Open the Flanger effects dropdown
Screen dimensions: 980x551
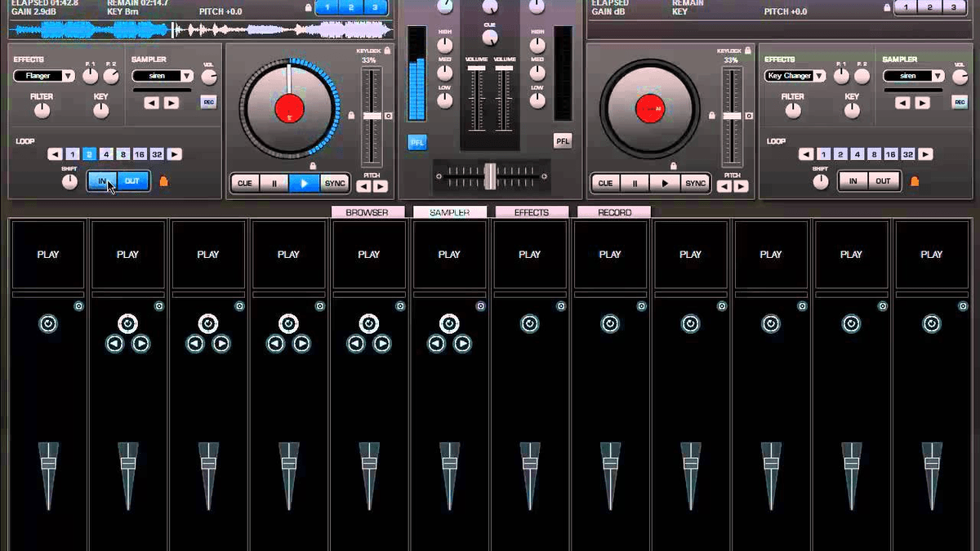tap(45, 76)
